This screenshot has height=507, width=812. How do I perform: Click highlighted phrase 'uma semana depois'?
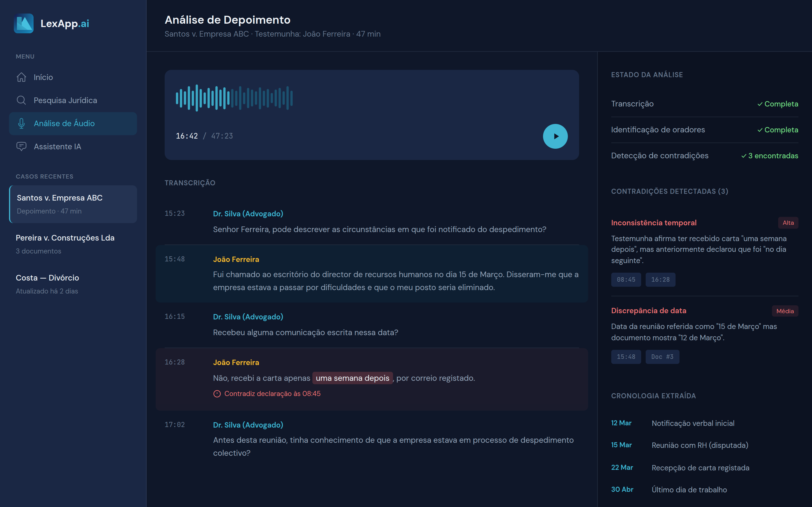352,378
